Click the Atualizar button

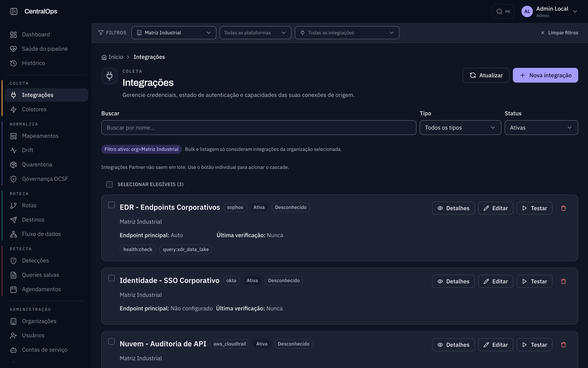[x=486, y=75]
